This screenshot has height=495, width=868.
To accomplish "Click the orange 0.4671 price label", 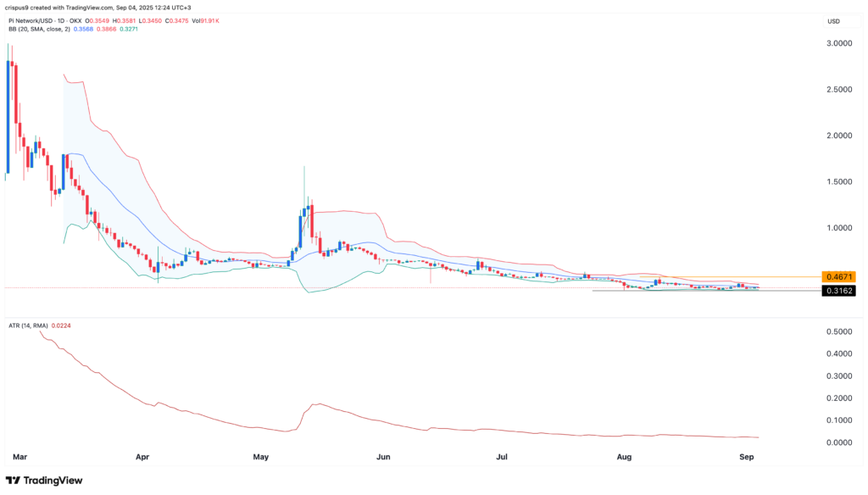I will tap(840, 276).
